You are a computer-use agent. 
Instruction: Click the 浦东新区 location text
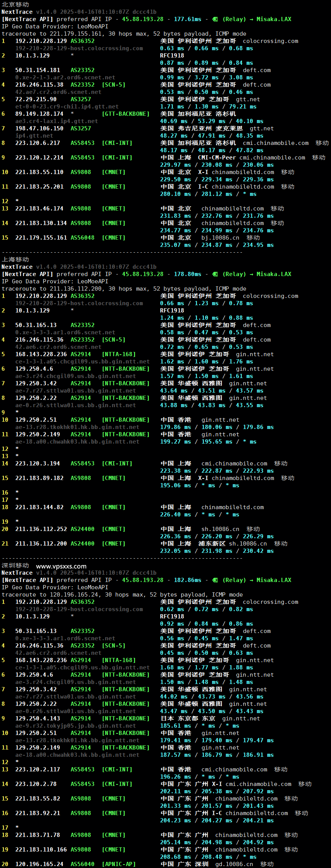click(212, 544)
